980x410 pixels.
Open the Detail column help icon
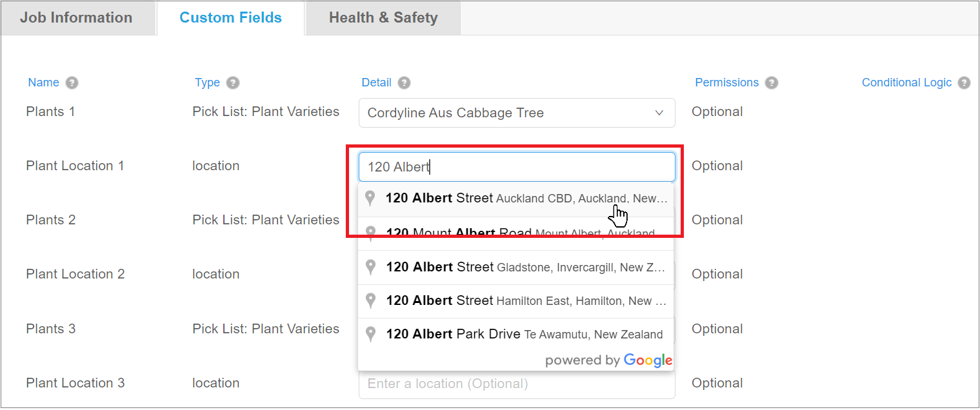(x=403, y=82)
